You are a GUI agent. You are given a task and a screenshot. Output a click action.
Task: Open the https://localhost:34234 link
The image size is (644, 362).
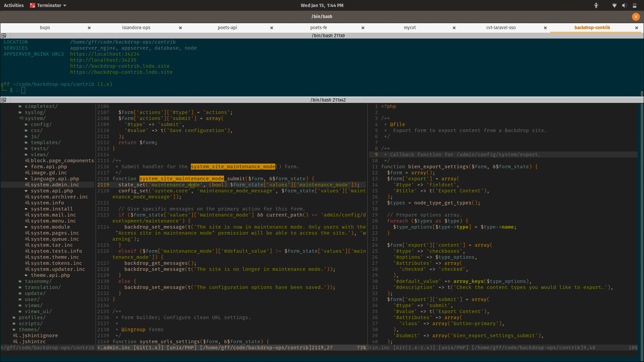point(105,54)
